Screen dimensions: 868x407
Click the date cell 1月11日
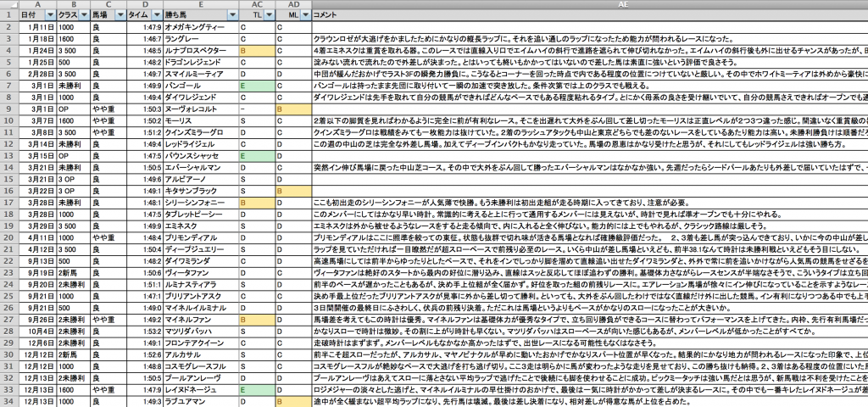click(x=37, y=27)
